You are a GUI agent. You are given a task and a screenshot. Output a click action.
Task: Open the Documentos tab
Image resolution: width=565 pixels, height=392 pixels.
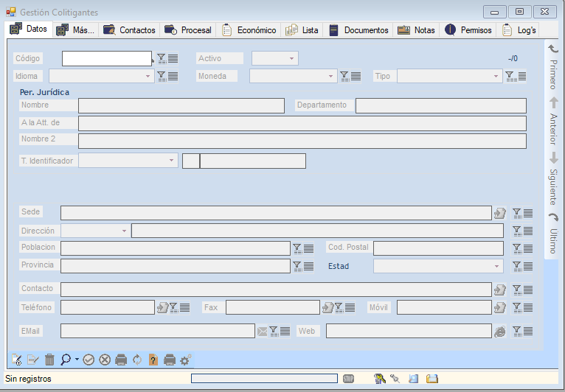(x=358, y=30)
